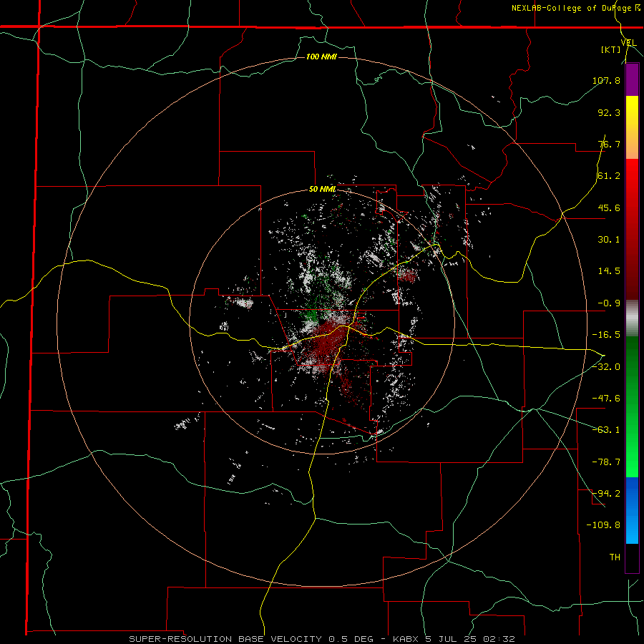Pick the black TH segment of the color bar

[x=632, y=558]
